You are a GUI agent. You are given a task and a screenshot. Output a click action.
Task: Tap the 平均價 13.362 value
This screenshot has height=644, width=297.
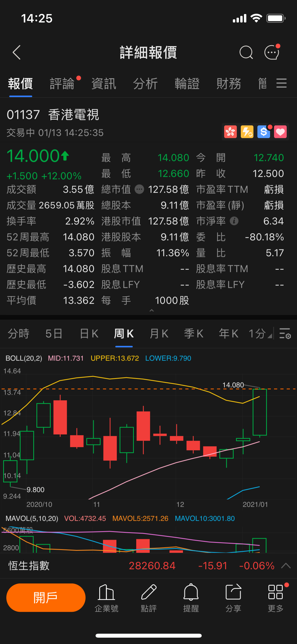(x=78, y=300)
